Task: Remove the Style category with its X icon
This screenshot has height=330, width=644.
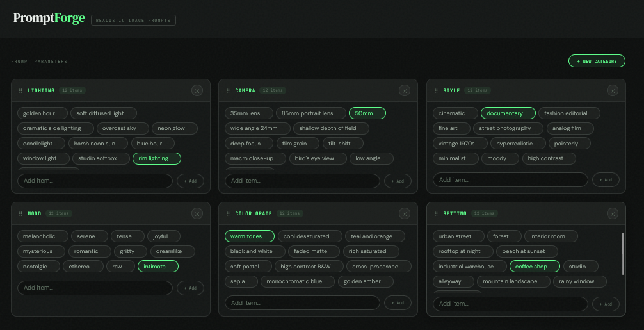Action: coord(613,90)
